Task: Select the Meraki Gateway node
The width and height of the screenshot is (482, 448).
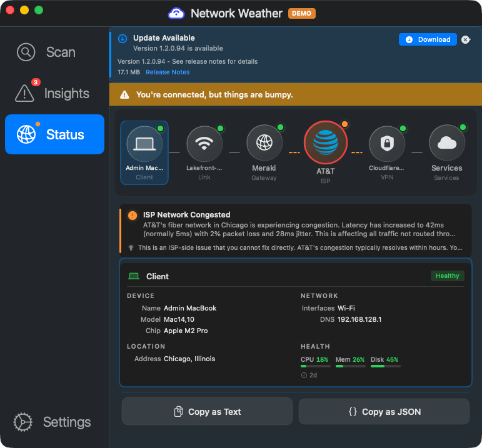Action: tap(264, 152)
